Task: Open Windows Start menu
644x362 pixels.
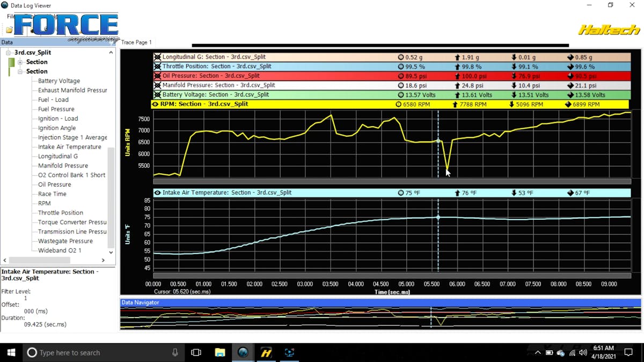Action: pyautogui.click(x=11, y=352)
